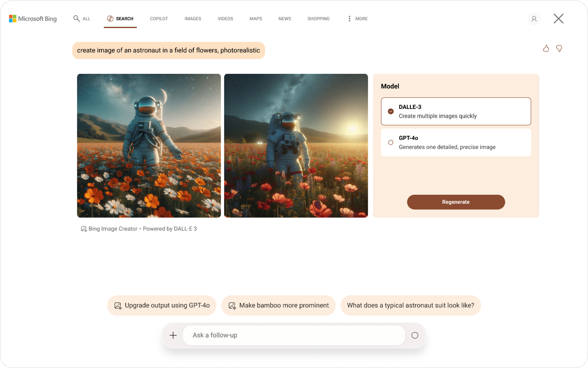Select the DALLE-3 model radio button
The image size is (588, 368).
[x=390, y=111]
